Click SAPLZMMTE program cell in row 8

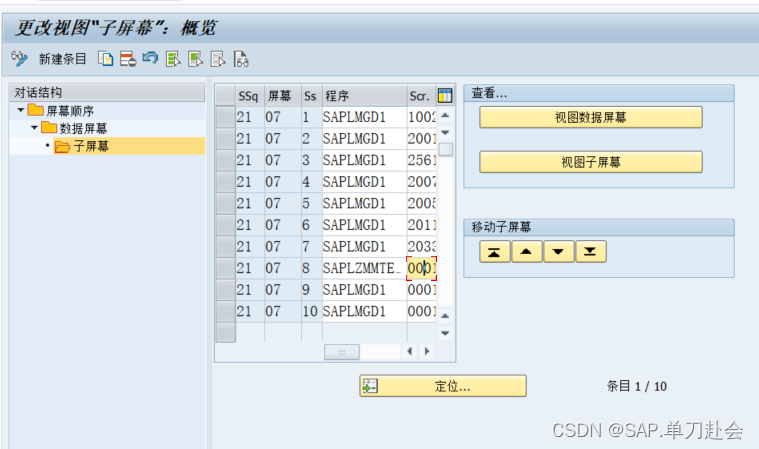[x=364, y=268]
